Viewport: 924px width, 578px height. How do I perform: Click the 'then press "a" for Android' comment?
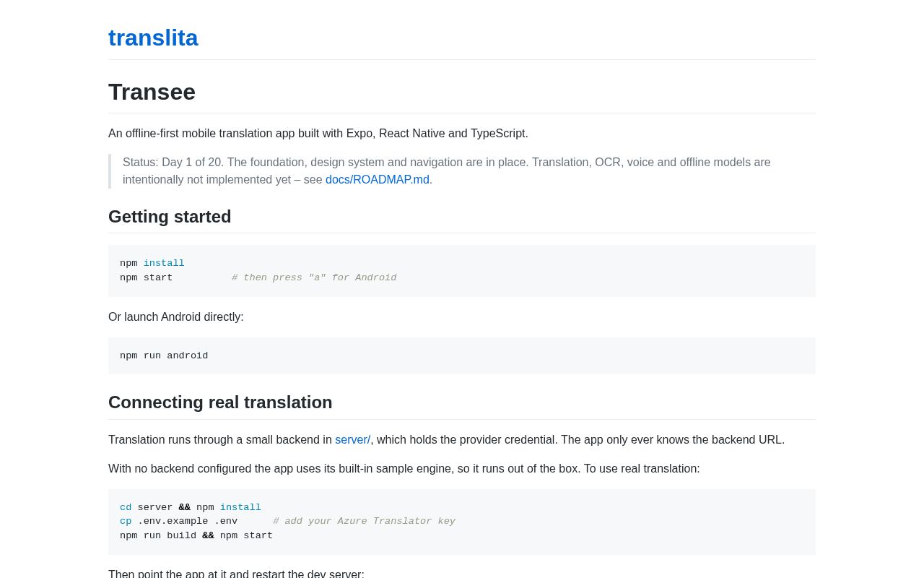coord(314,278)
